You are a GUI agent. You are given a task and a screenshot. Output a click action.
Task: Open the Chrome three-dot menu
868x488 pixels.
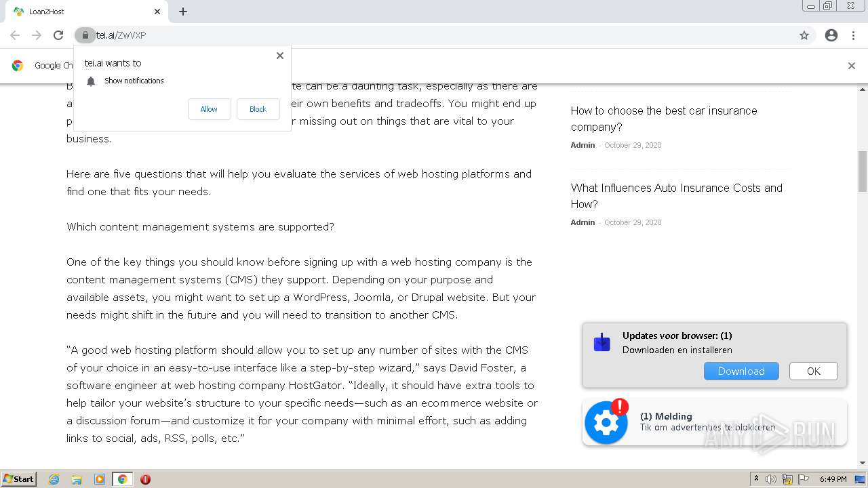[854, 35]
